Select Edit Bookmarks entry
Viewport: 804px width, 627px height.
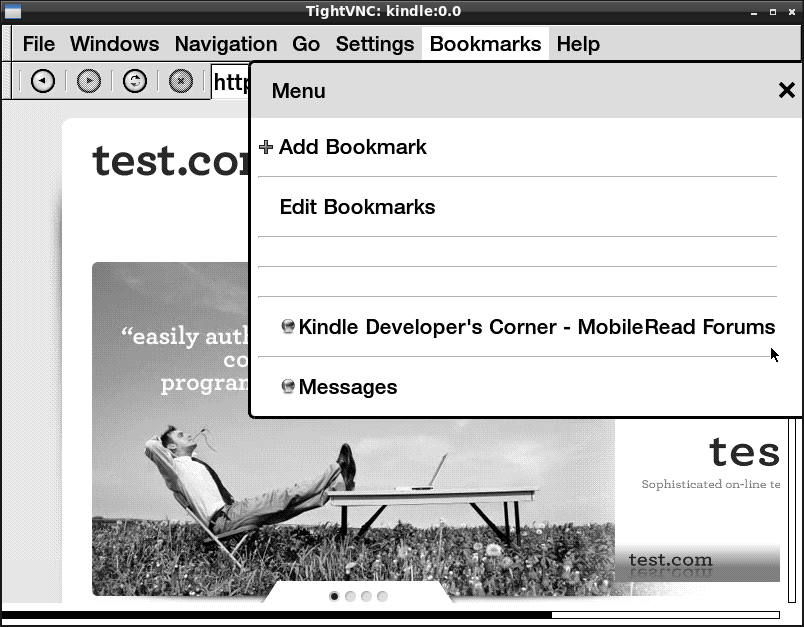(517, 207)
